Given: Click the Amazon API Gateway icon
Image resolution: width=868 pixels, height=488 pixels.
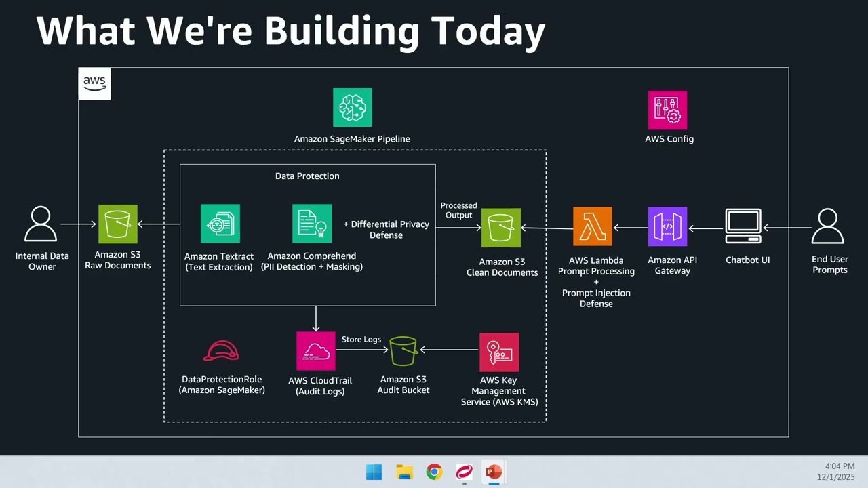Looking at the screenshot, I should (667, 226).
